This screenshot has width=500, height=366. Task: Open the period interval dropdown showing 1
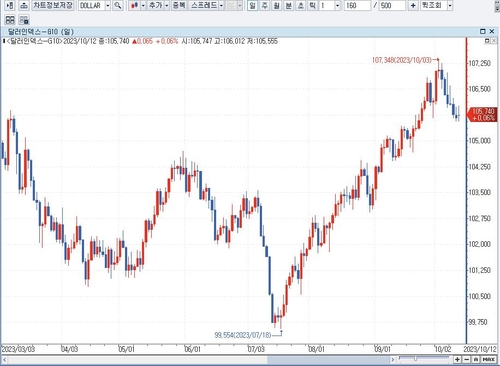(x=337, y=6)
